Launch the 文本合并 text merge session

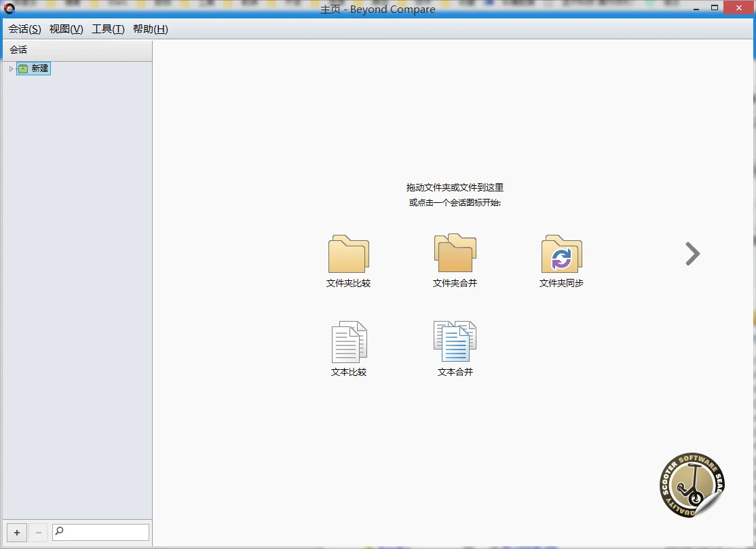(x=455, y=349)
